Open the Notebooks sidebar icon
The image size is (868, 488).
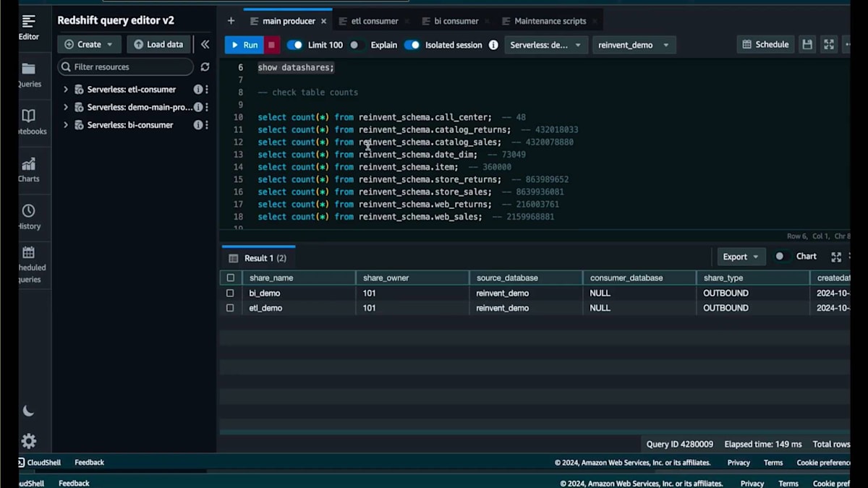(x=28, y=116)
